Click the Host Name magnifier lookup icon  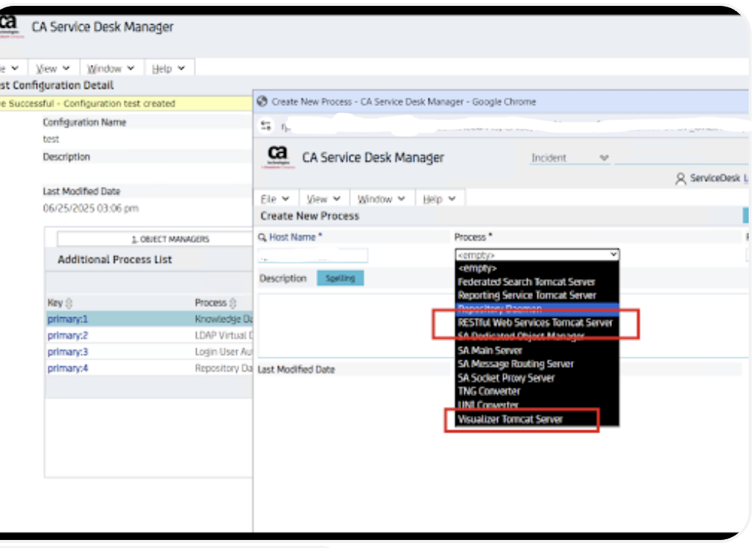tap(262, 237)
